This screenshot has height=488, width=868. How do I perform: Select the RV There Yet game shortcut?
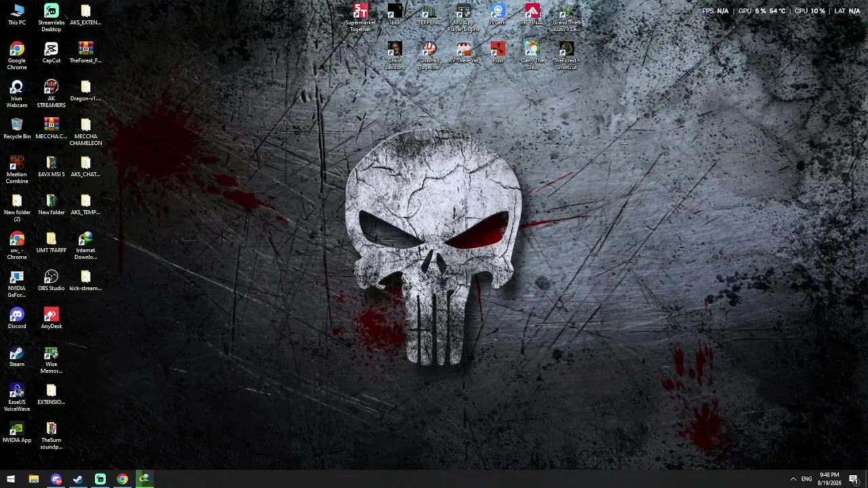coord(464,53)
